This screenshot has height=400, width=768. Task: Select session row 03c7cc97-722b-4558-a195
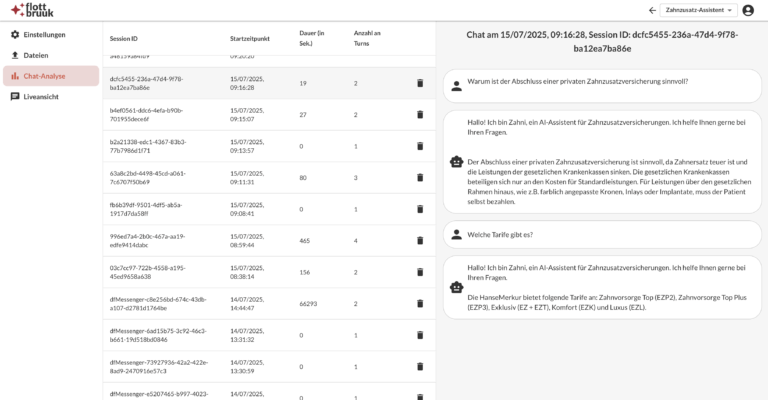coord(269,272)
